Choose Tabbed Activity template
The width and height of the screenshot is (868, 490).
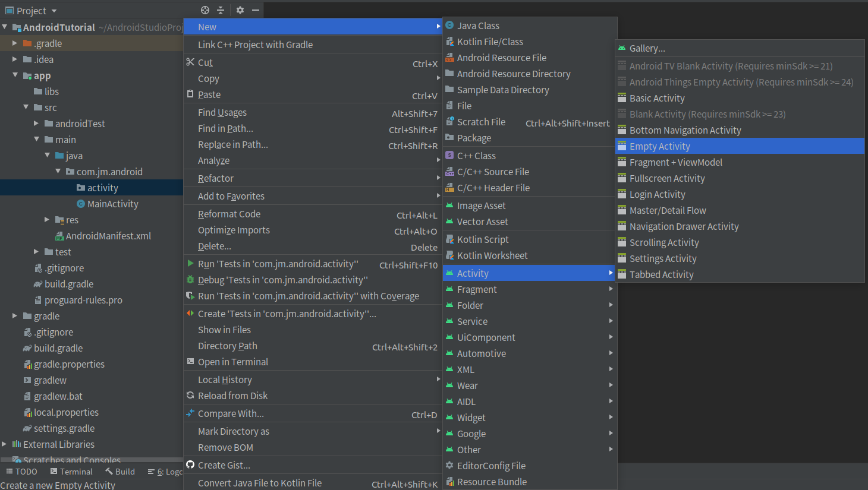[x=740, y=274]
